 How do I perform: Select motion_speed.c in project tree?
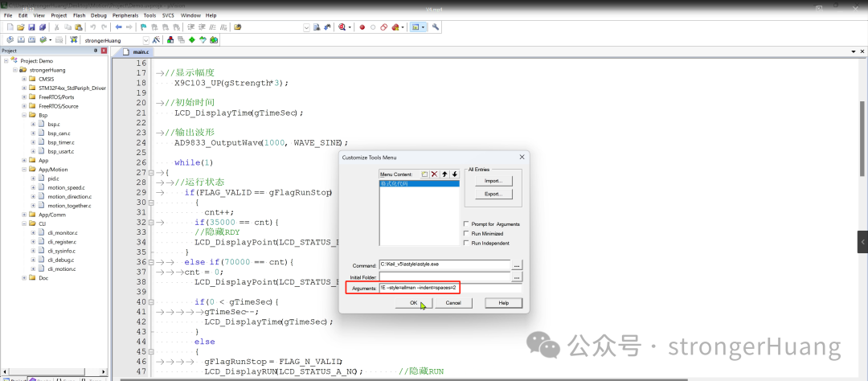pyautogui.click(x=66, y=187)
